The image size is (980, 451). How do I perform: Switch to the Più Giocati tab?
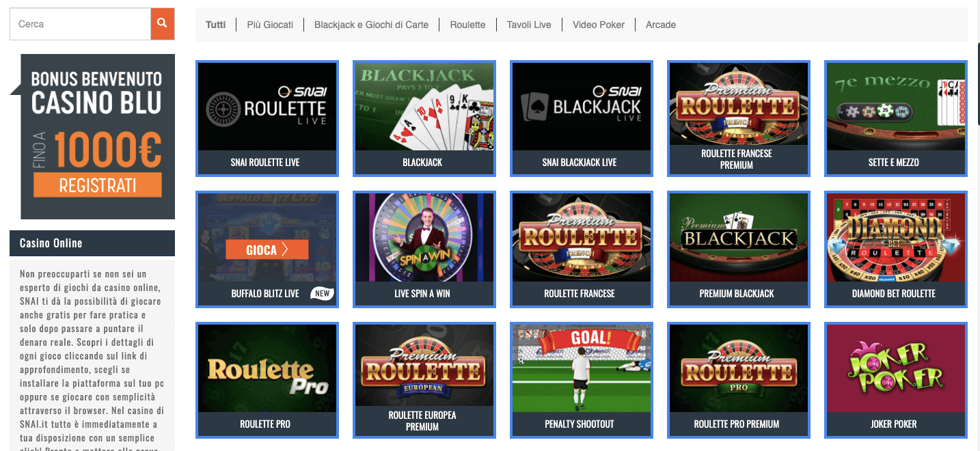tap(270, 25)
